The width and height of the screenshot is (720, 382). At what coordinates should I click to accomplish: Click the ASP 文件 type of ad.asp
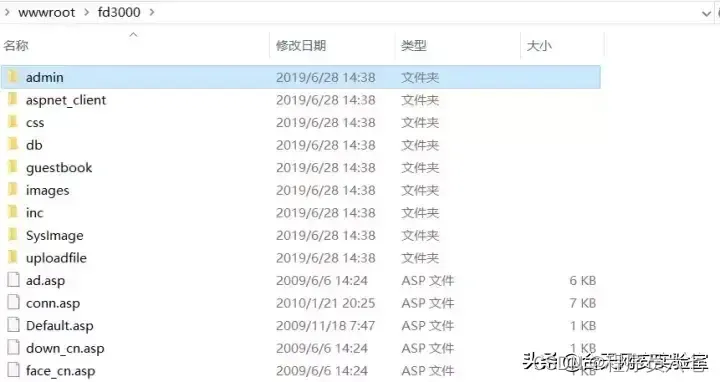428,281
